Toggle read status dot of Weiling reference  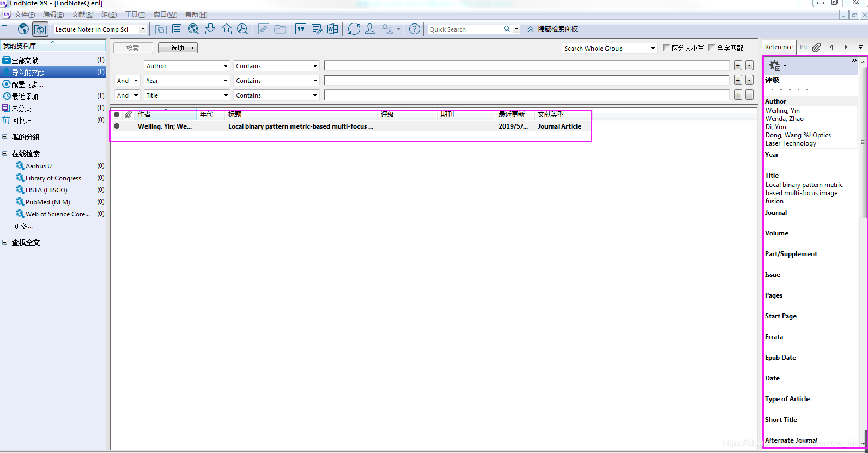(x=117, y=126)
